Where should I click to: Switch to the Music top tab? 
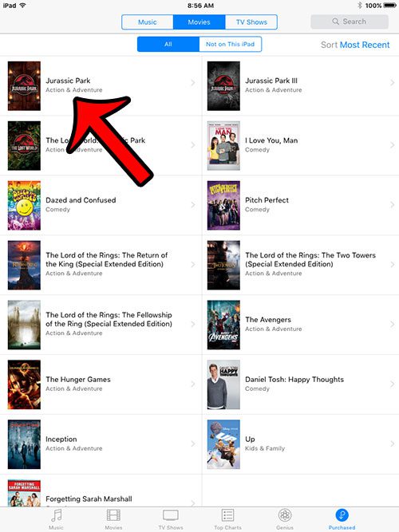click(148, 22)
